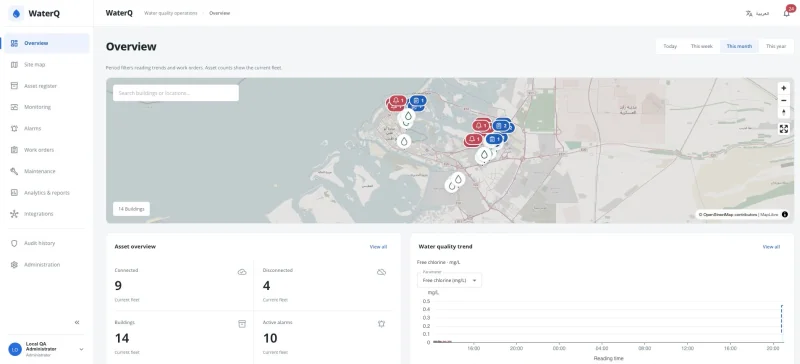Viewport: 800px width, 364px height.
Task: Select the This week period filter
Action: (x=702, y=46)
